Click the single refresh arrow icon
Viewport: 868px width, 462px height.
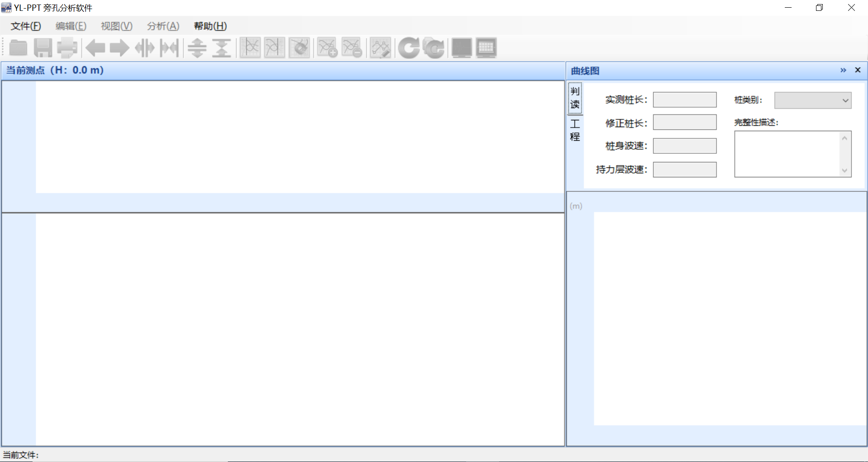[x=409, y=48]
